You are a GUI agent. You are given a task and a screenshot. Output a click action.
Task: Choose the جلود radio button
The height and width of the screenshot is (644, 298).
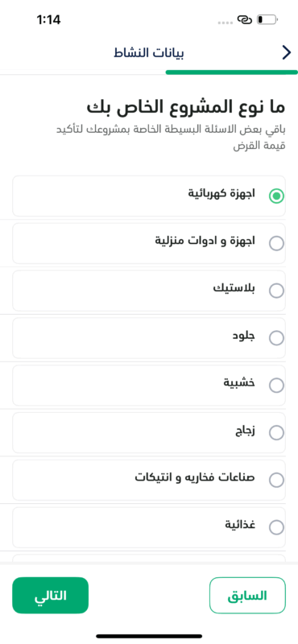click(x=276, y=337)
